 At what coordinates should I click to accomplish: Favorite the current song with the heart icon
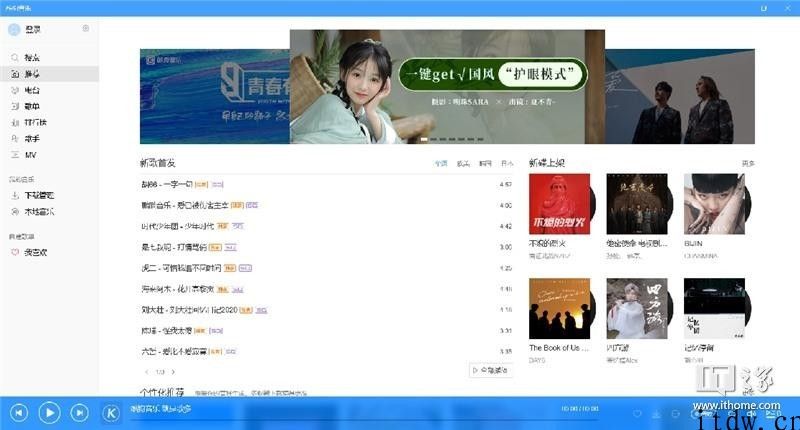tap(637, 414)
